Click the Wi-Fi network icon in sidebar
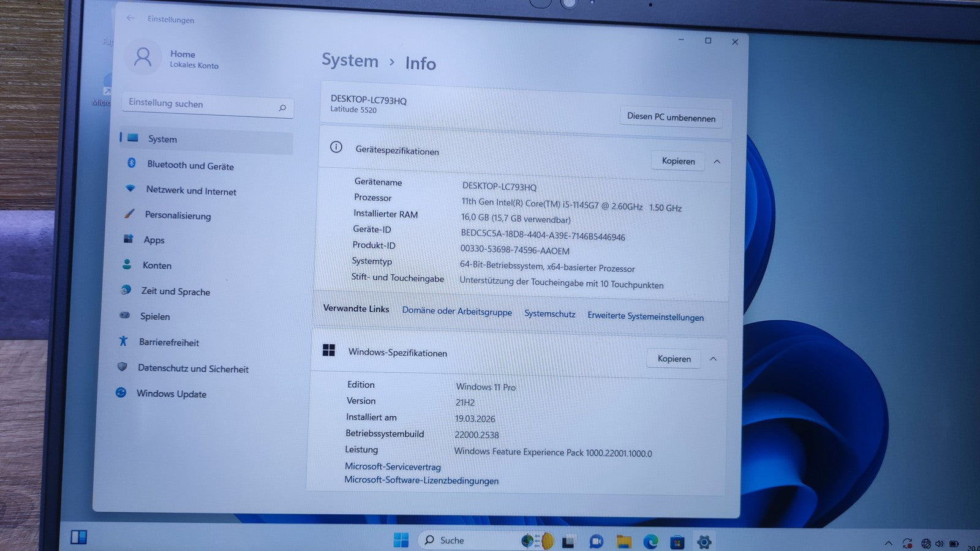The image size is (980, 551). point(130,188)
